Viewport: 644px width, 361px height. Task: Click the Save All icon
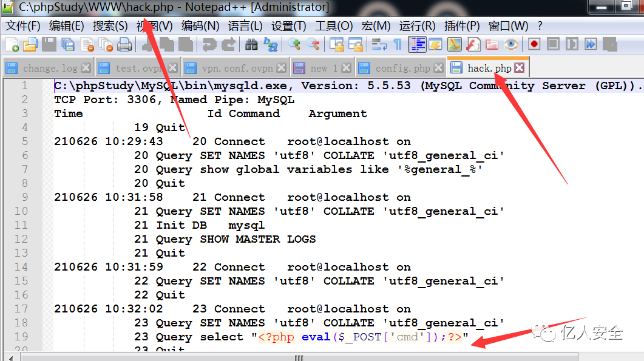tap(68, 44)
